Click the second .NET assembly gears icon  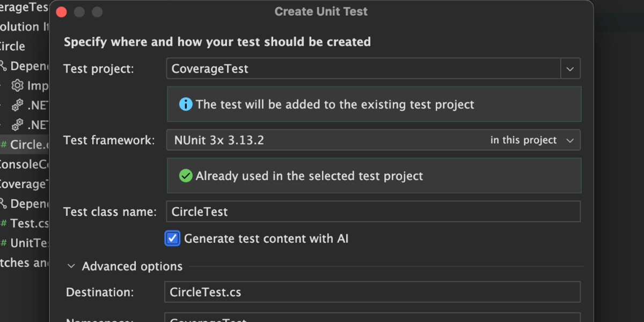pos(18,125)
